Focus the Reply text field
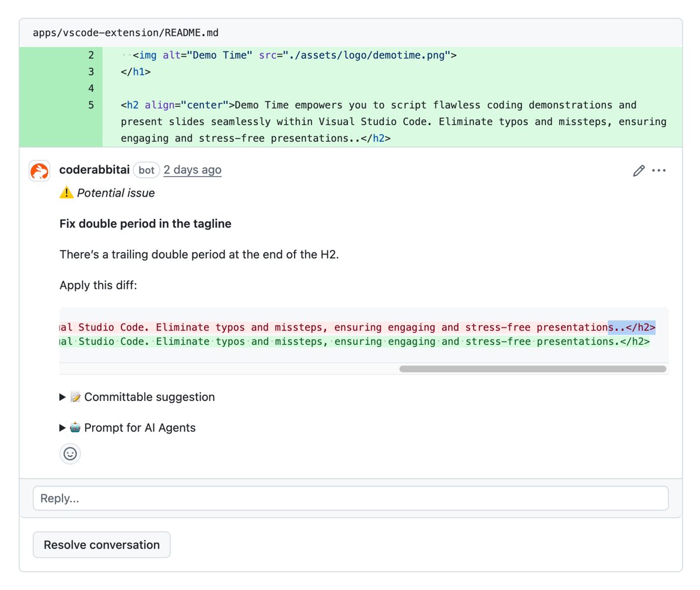This screenshot has height=590, width=700. pos(351,498)
